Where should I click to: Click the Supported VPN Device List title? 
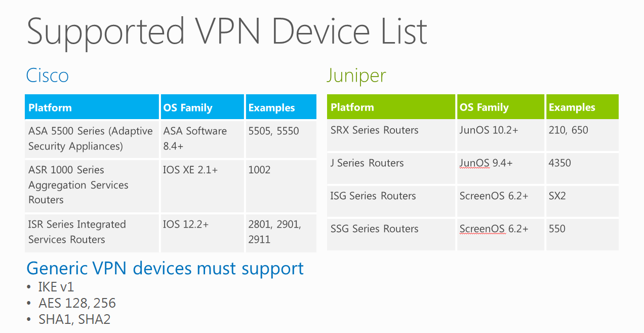point(227,31)
